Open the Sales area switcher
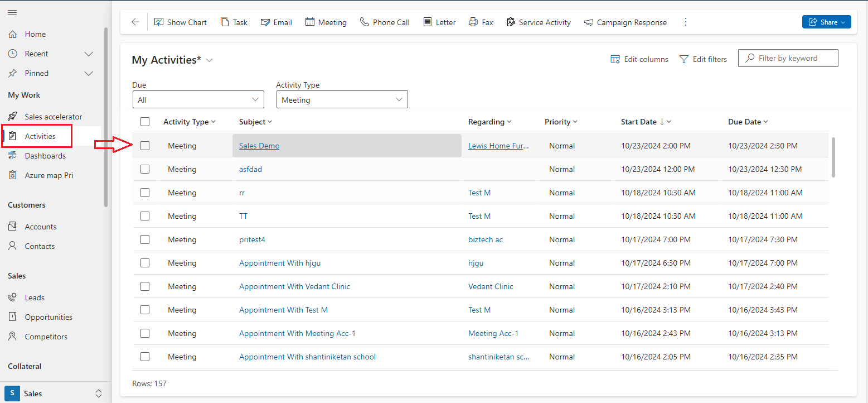The height and width of the screenshot is (403, 868). coord(55,393)
